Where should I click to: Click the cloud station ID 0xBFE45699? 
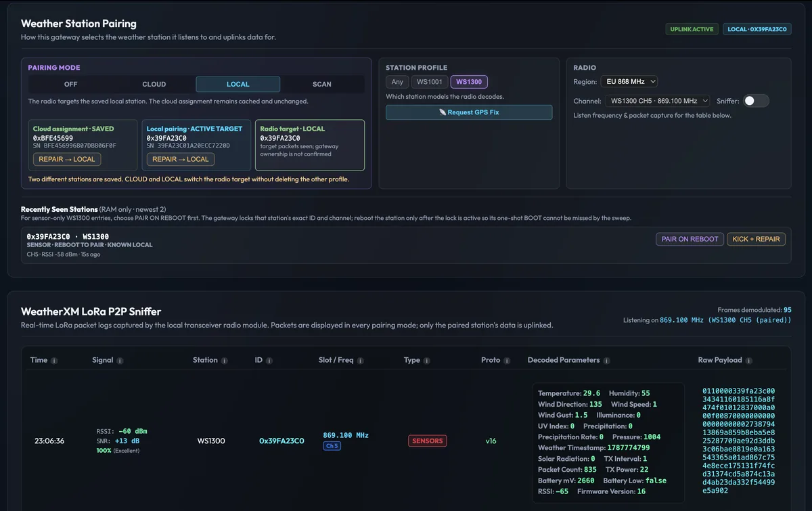click(x=53, y=138)
